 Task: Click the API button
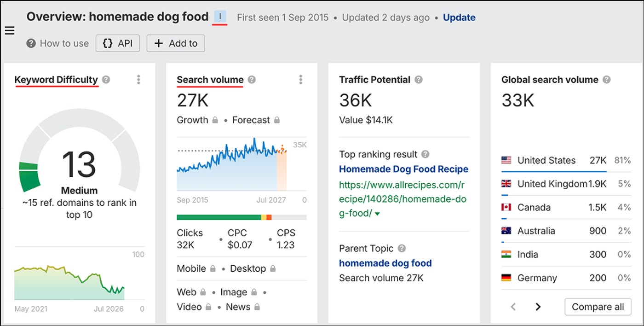pos(118,43)
